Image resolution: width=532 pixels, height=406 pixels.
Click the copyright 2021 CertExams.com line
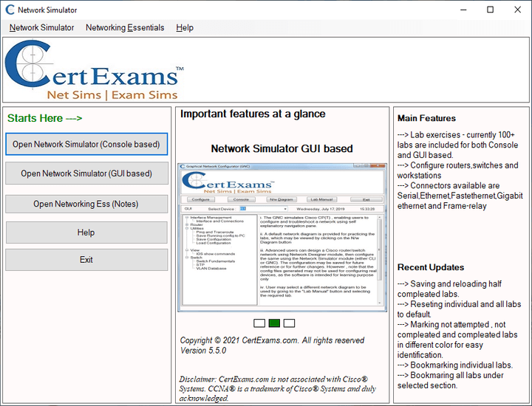(272, 340)
